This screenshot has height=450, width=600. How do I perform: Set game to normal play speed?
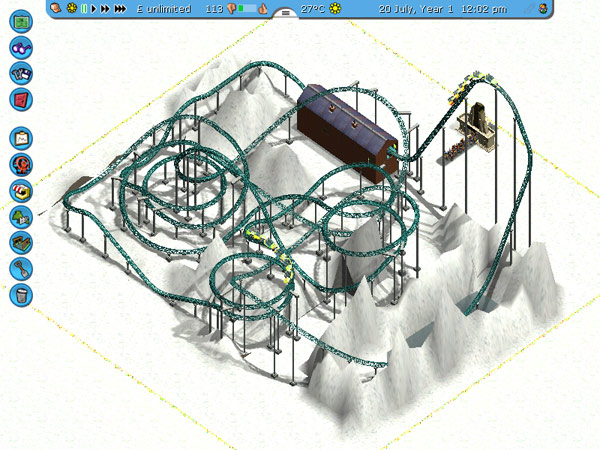93,8
